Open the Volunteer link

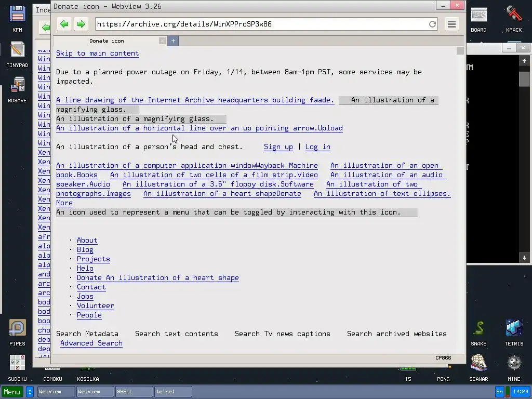pyautogui.click(x=96, y=305)
